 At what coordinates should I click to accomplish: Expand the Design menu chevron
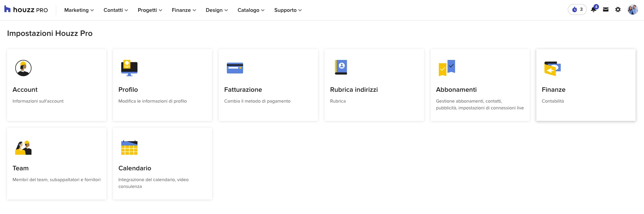(226, 10)
